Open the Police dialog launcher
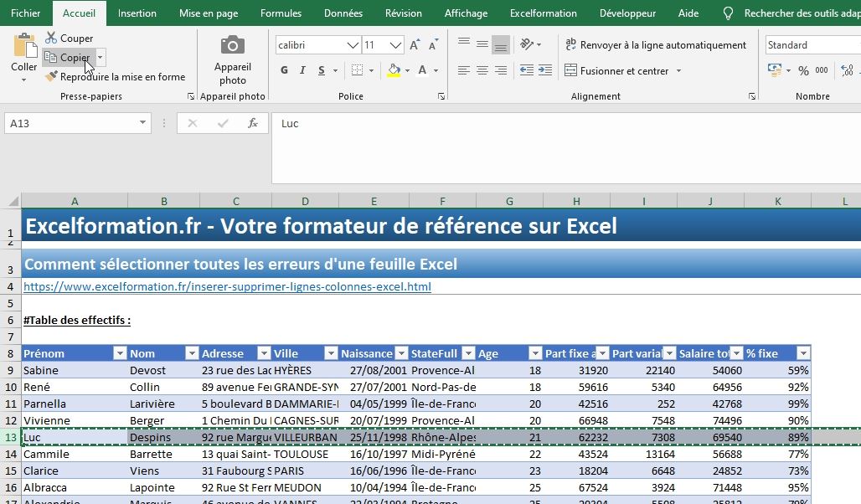The image size is (861, 504). coord(441,96)
